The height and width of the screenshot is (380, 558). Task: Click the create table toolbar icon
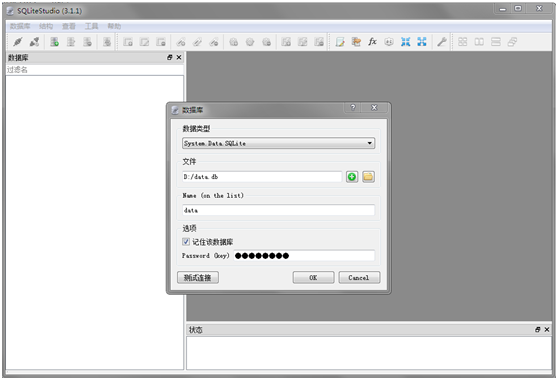[128, 42]
